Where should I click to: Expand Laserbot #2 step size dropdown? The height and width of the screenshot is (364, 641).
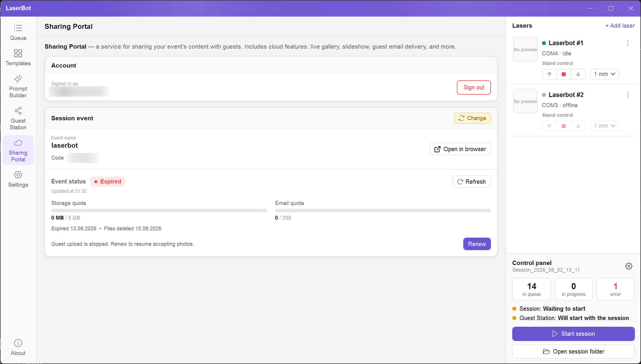(605, 126)
